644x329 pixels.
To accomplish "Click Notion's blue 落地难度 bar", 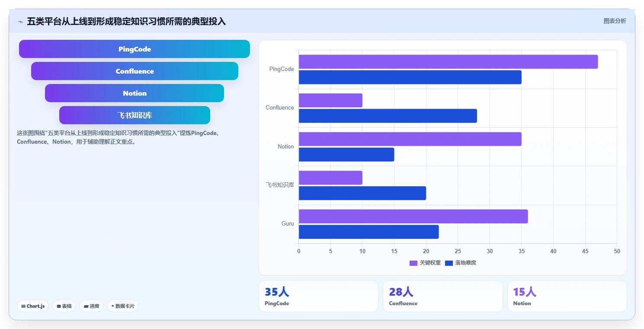I will (346, 155).
